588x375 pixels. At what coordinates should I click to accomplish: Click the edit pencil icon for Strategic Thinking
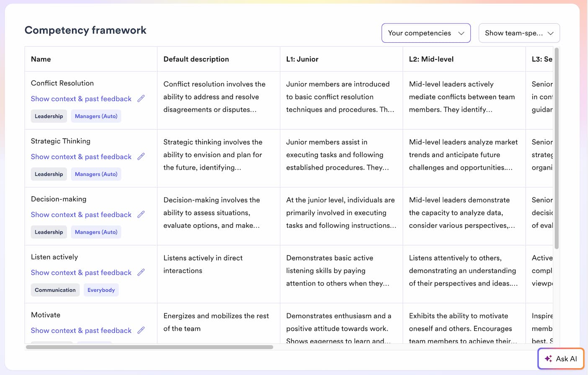pyautogui.click(x=141, y=157)
